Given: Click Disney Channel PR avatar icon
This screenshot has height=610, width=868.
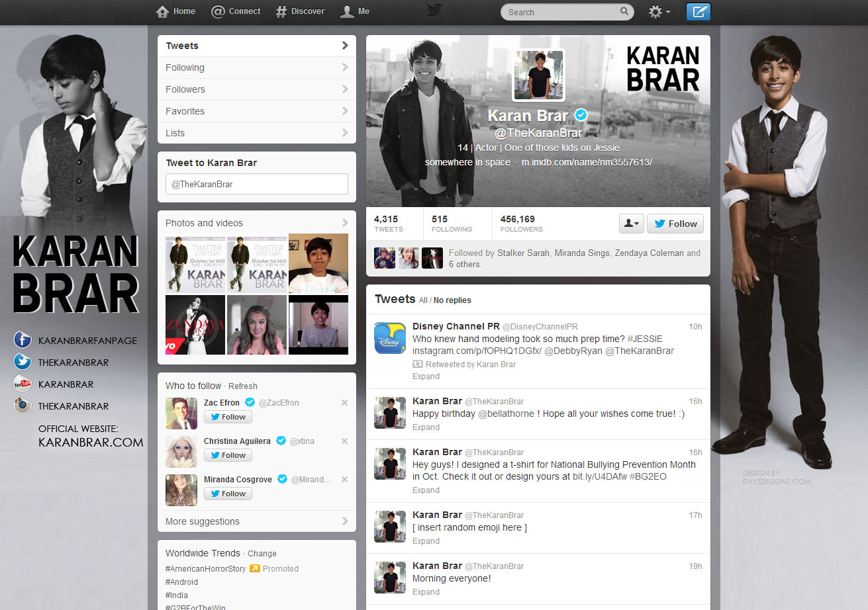Looking at the screenshot, I should [390, 338].
